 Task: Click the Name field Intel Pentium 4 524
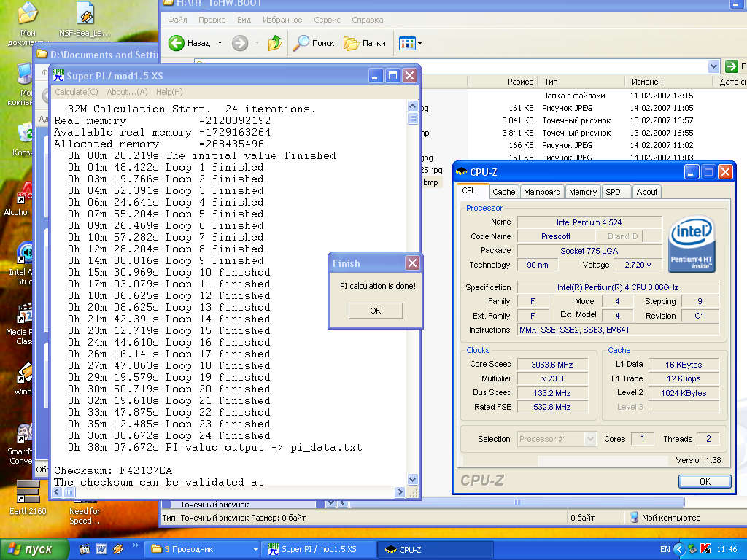(589, 222)
